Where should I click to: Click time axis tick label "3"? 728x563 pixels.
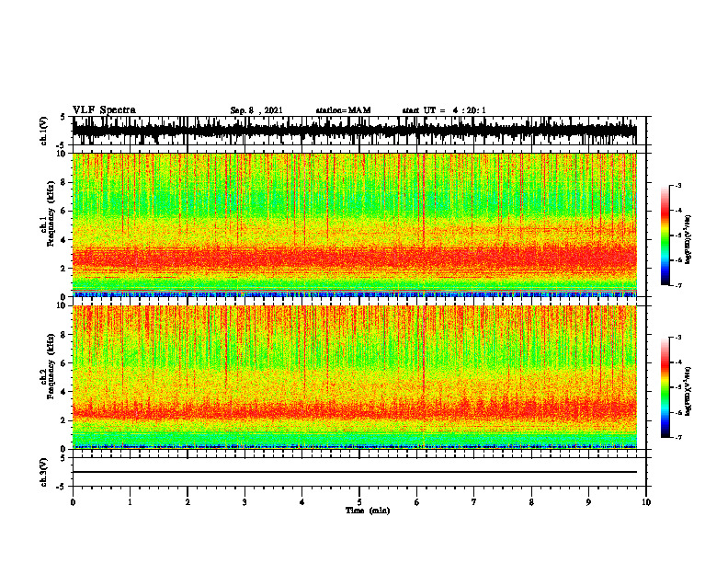coord(245,502)
